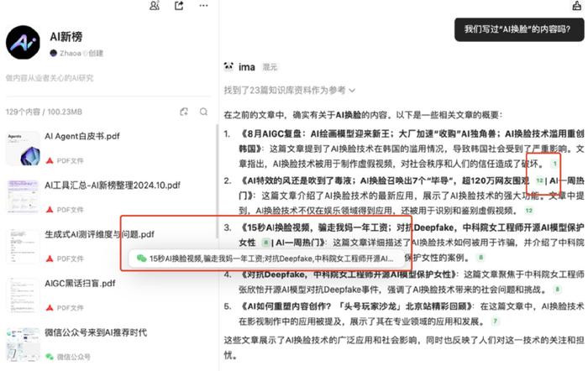The width and height of the screenshot is (588, 371).
Task: Click the Zhaoa creator name
Action: tap(71, 53)
